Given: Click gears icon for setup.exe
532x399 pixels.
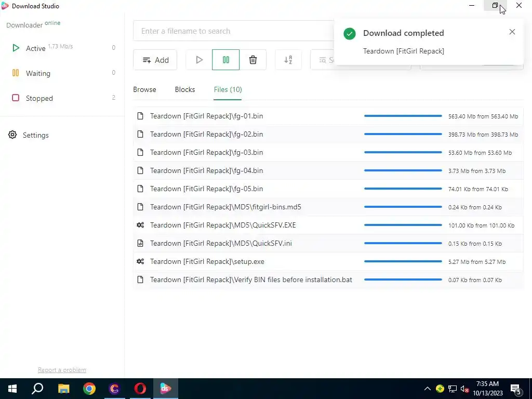Looking at the screenshot, I should (140, 261).
